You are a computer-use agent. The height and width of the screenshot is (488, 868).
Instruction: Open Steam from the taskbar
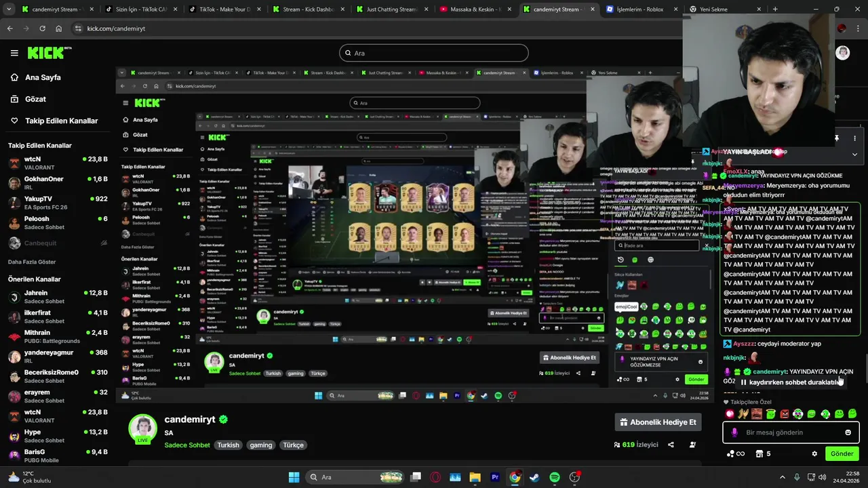pyautogui.click(x=534, y=477)
